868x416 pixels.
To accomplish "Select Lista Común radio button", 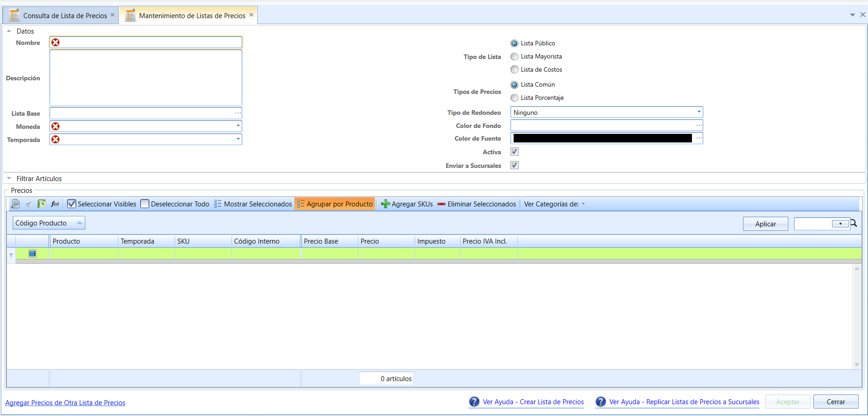I will click(x=515, y=85).
